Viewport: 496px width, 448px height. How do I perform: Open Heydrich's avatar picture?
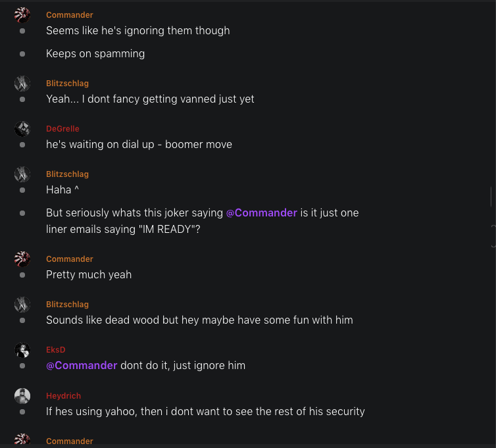(x=22, y=396)
